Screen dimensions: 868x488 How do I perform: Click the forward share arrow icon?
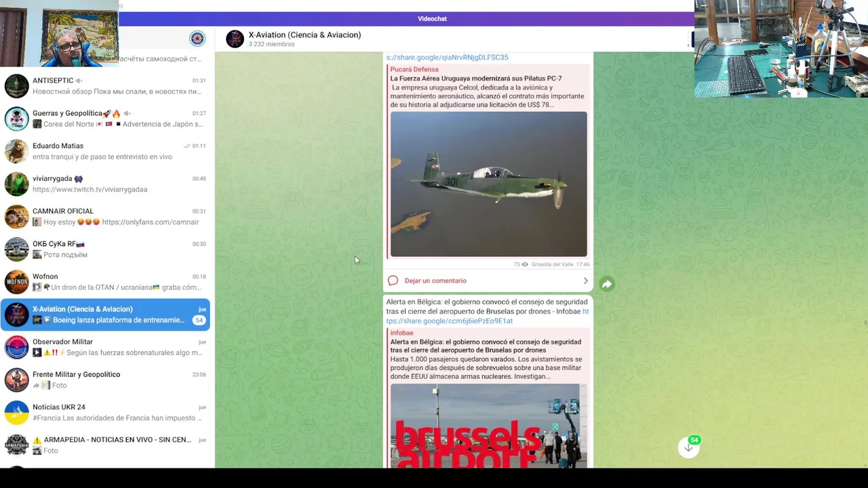click(x=607, y=285)
